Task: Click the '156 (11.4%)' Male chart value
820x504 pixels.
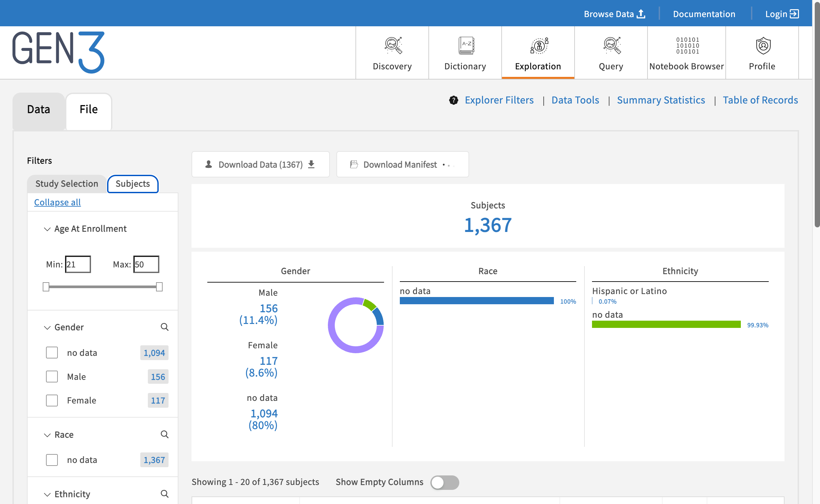Action: pos(259,314)
